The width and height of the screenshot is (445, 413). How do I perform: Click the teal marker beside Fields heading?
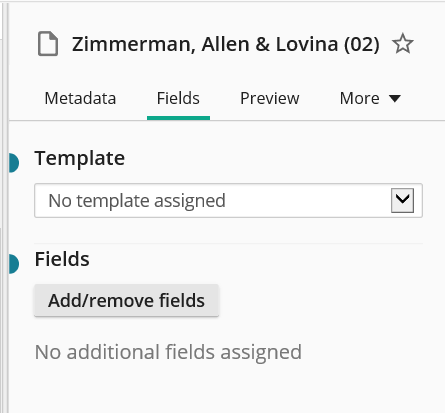tap(13, 264)
